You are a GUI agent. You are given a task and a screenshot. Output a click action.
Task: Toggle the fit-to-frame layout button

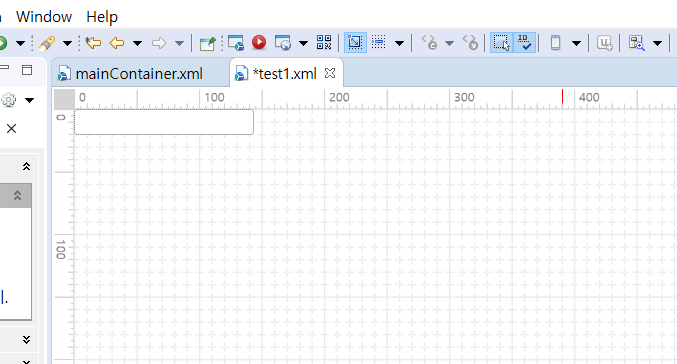point(355,42)
